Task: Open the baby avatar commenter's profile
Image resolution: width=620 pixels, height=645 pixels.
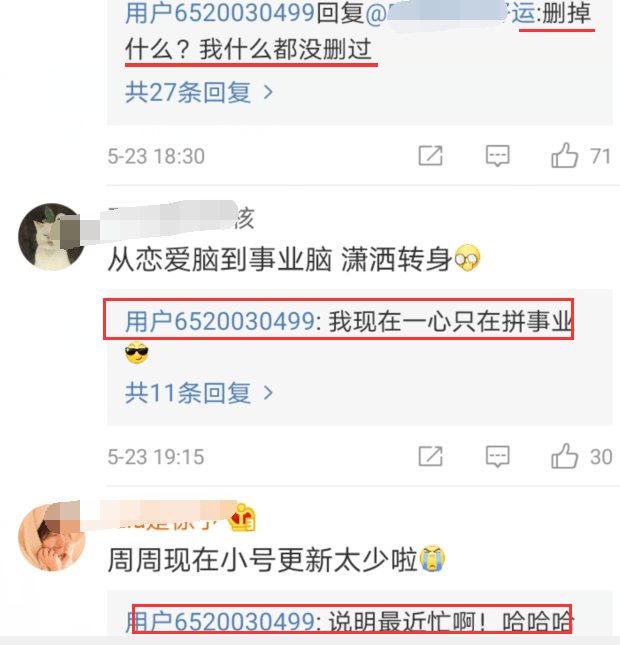Action: [51, 537]
